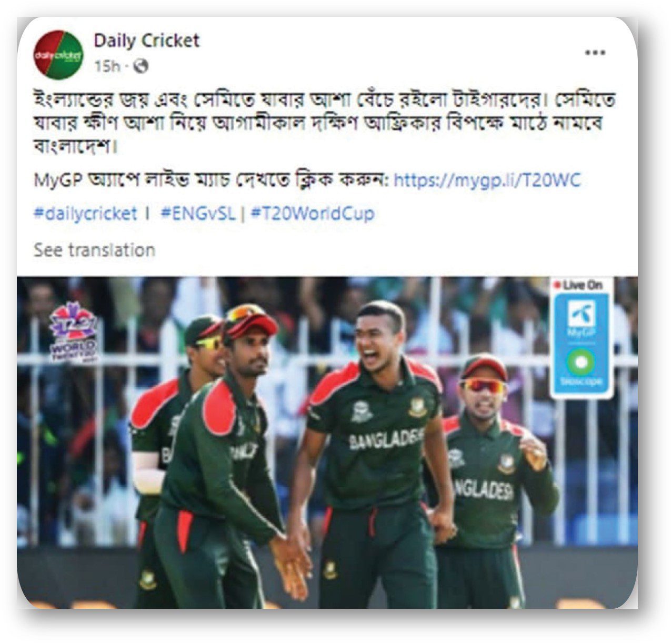Open the mygp.li/T20WC link
Image resolution: width=672 pixels, height=643 pixels.
(x=487, y=180)
